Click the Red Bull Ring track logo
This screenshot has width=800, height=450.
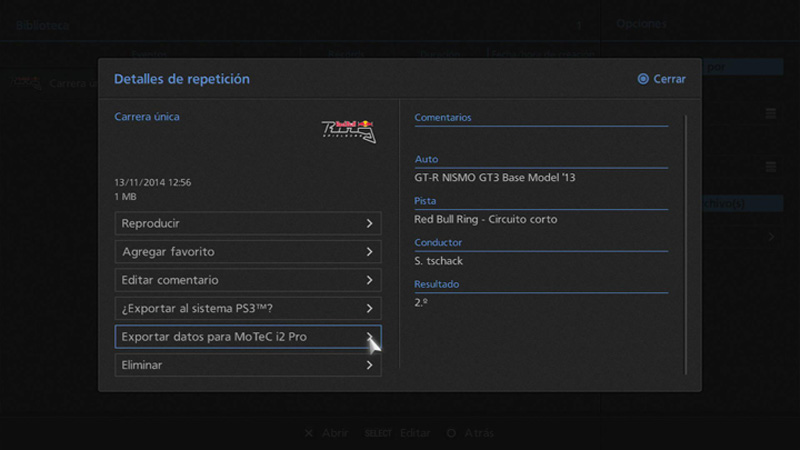click(x=349, y=130)
